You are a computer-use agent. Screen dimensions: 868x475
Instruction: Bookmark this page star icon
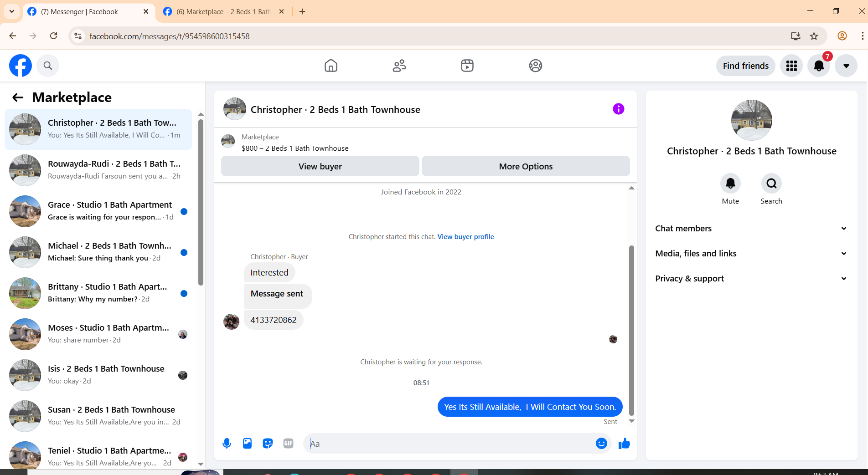pyautogui.click(x=814, y=36)
